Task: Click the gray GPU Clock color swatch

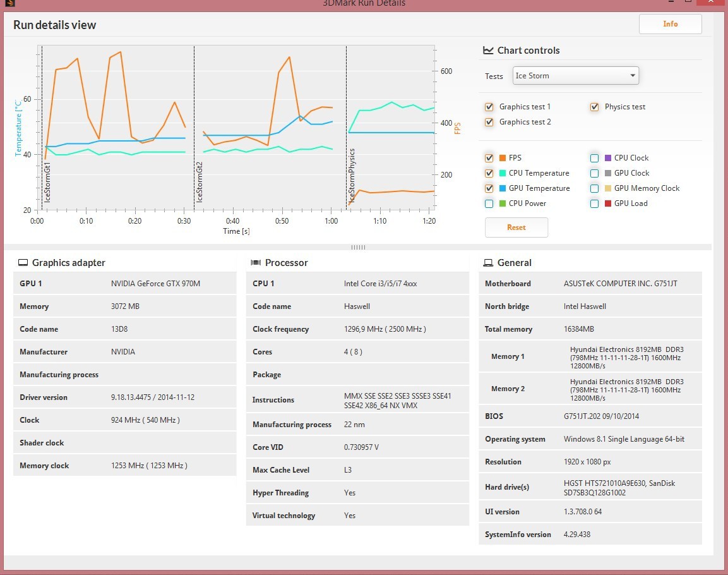Action: tap(608, 173)
